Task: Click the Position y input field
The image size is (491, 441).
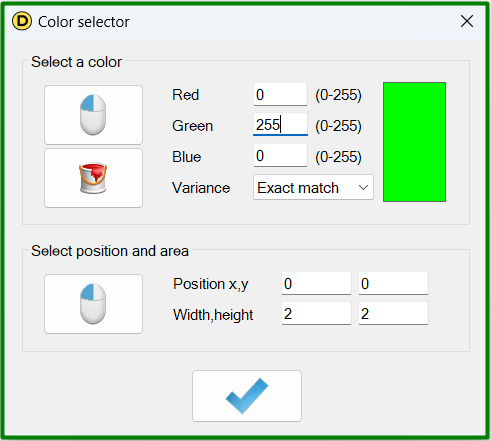Action: pyautogui.click(x=393, y=283)
